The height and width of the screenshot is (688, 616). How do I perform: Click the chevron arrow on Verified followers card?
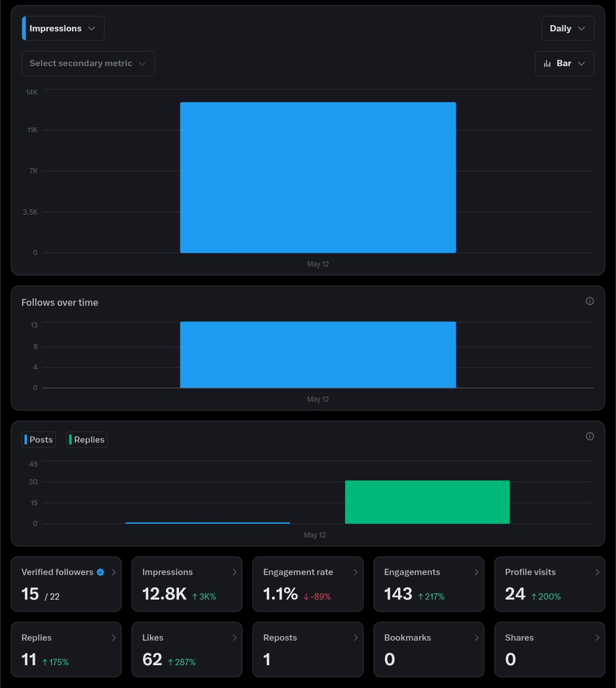pos(113,572)
